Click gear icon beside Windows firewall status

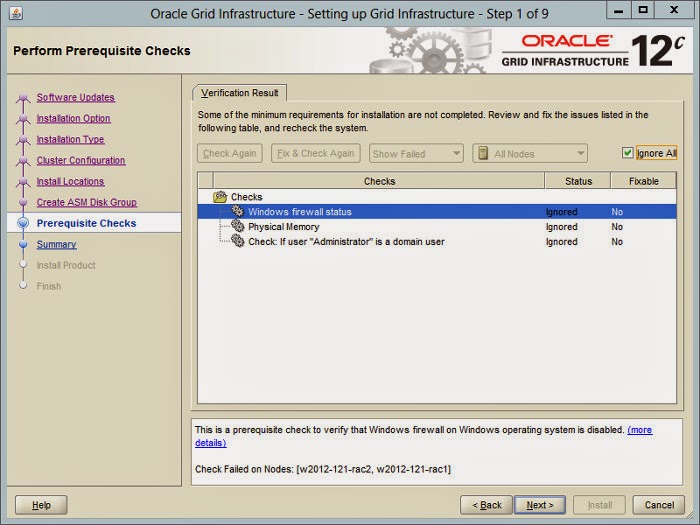pos(238,211)
